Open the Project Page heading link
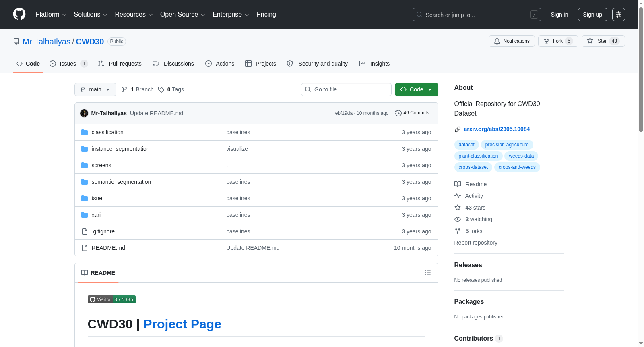This screenshot has height=347, width=644. click(x=182, y=324)
